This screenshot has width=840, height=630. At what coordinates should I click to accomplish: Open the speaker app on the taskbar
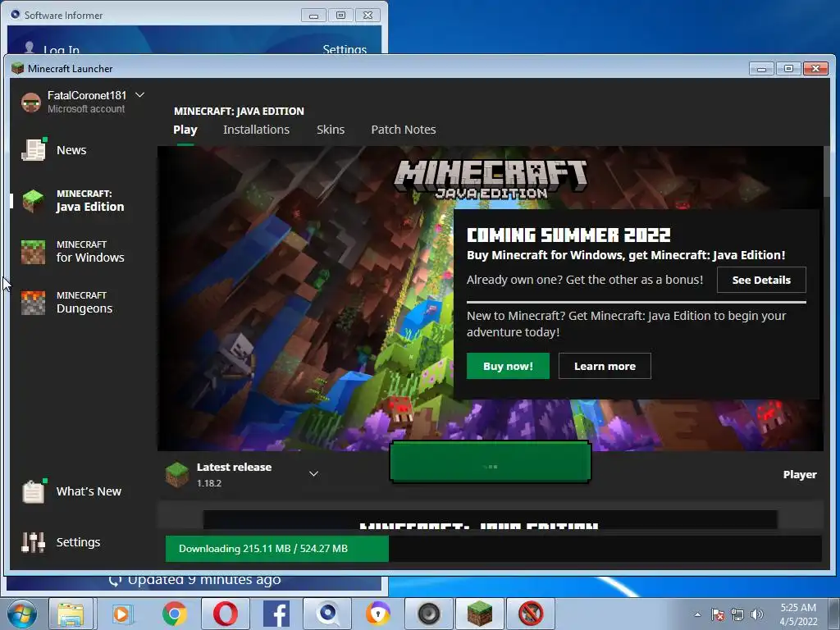(429, 614)
